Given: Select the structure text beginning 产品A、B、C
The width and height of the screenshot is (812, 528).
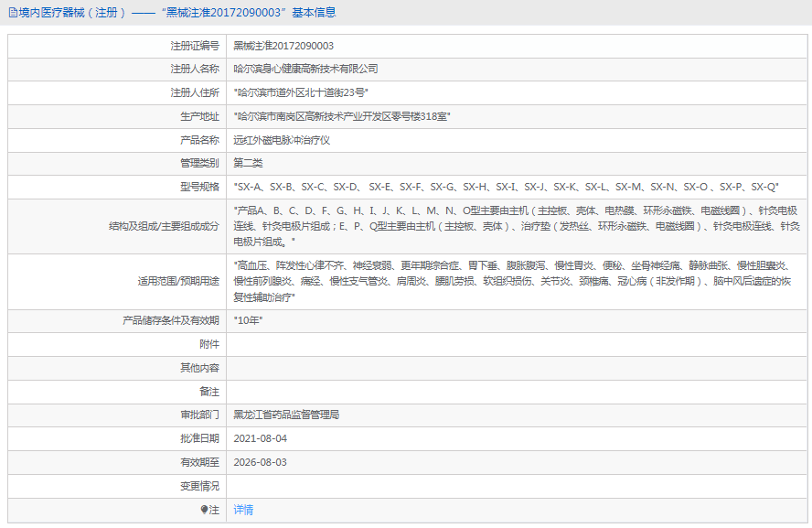Looking at the screenshot, I should coord(517,226).
